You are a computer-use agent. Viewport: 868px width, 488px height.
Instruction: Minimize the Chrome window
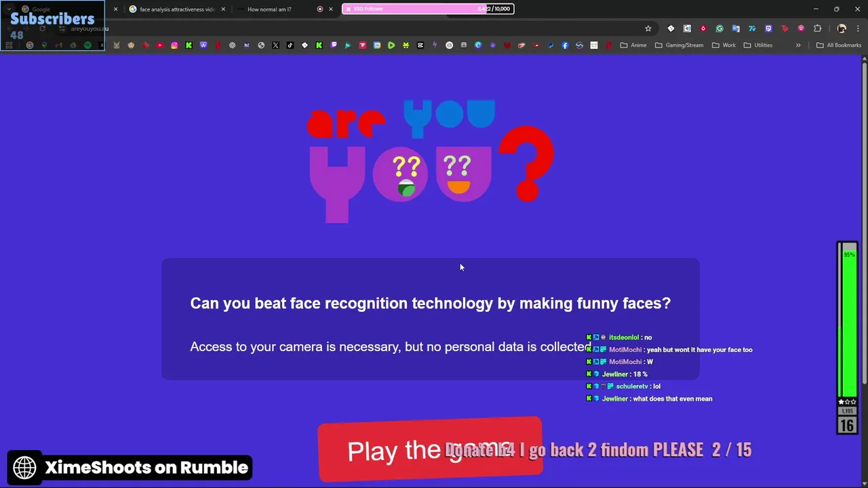click(816, 9)
